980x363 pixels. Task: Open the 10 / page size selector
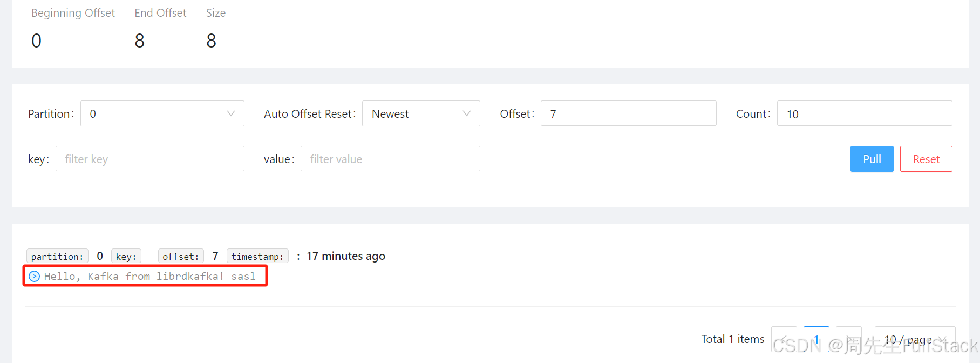pyautogui.click(x=915, y=339)
